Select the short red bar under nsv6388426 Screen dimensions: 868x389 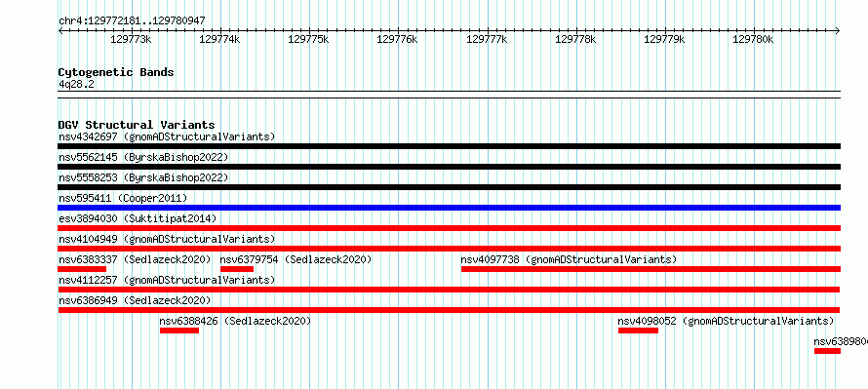(179, 331)
